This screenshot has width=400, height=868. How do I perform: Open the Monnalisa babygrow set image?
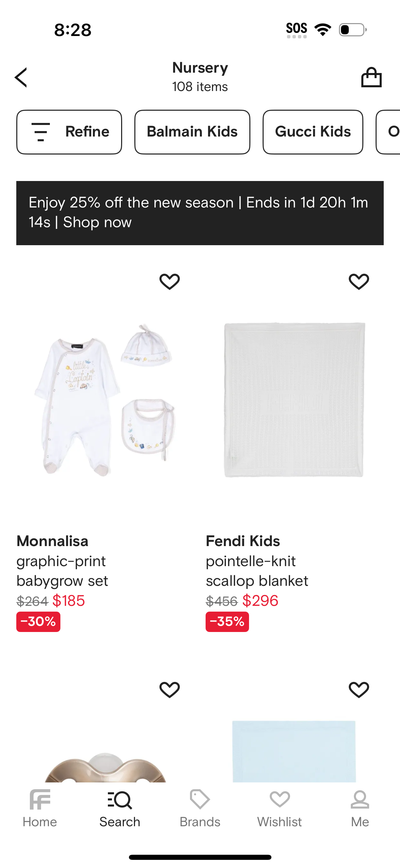pos(105,399)
